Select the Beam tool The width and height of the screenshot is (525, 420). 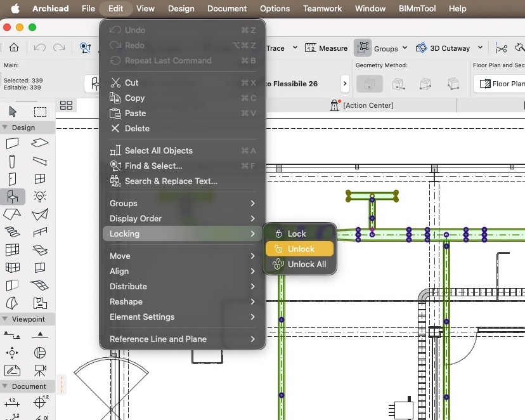click(40, 161)
